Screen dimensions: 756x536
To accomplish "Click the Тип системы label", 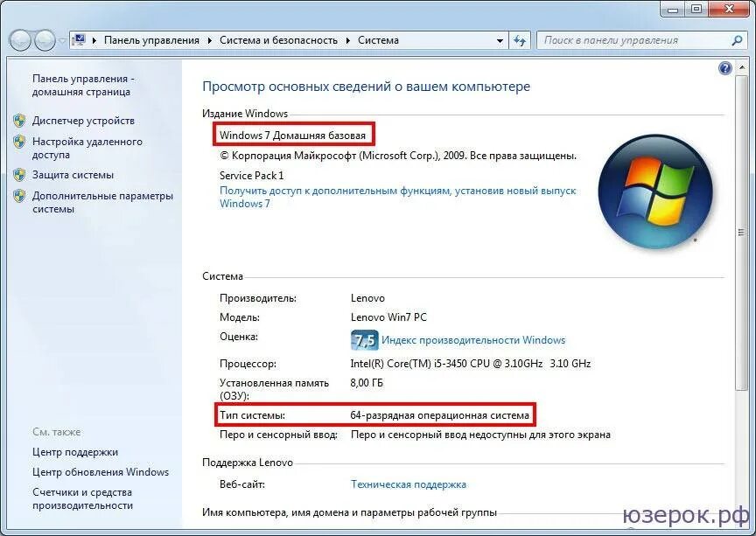I will click(x=252, y=415).
